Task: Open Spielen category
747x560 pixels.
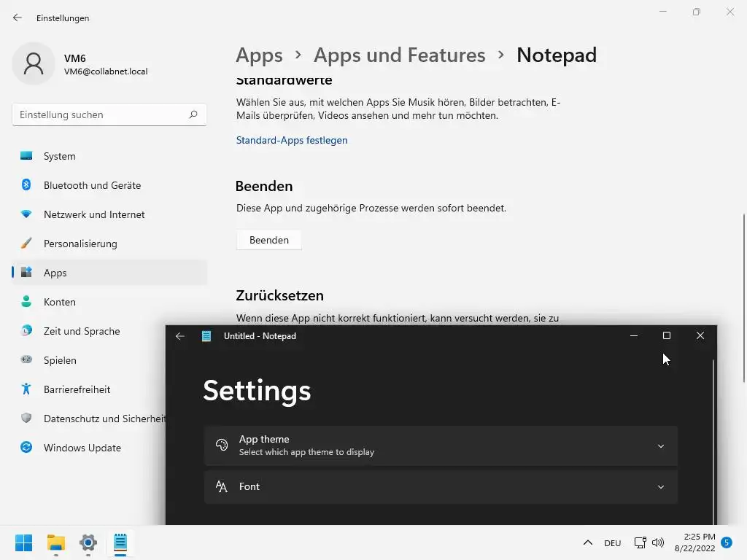Action: click(88, 360)
